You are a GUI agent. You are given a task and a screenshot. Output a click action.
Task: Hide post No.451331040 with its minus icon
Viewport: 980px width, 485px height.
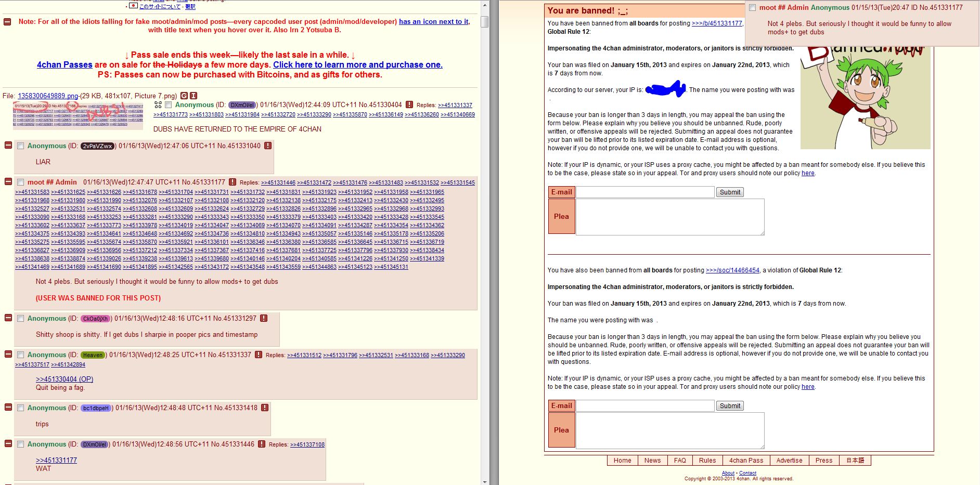tap(8, 146)
